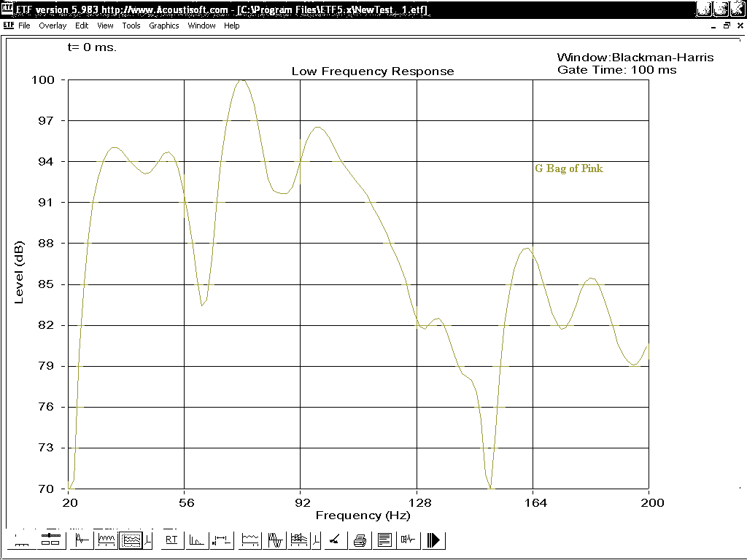Open the Tools menu
Screen dimensions: 747x560
[131, 26]
